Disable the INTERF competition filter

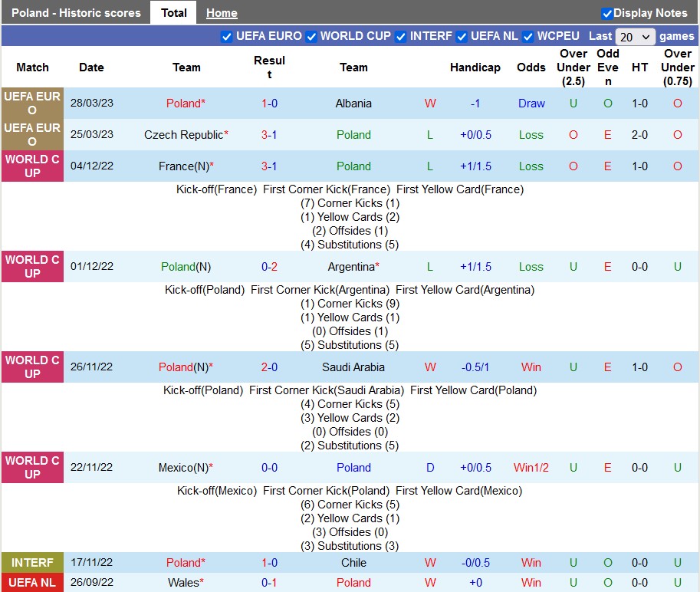(x=401, y=37)
